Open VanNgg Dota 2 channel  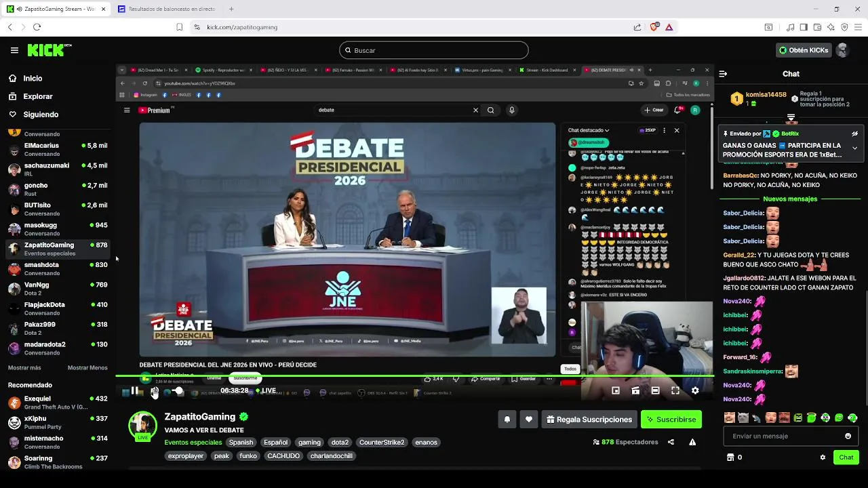[58, 289]
